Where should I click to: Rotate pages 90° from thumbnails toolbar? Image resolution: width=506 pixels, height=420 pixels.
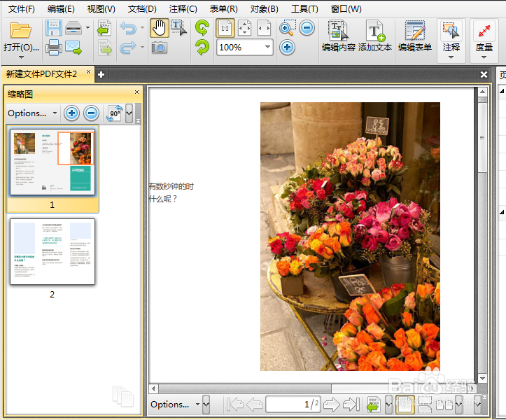[115, 113]
